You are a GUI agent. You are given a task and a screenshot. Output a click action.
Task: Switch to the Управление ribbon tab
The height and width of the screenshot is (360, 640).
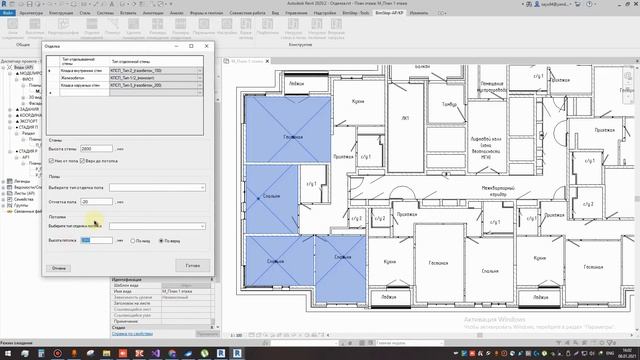[296, 13]
